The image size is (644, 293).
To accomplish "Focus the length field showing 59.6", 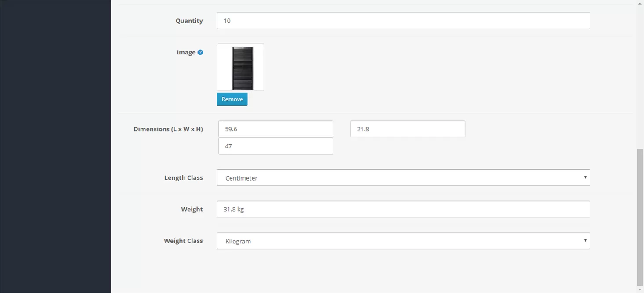I will click(275, 129).
